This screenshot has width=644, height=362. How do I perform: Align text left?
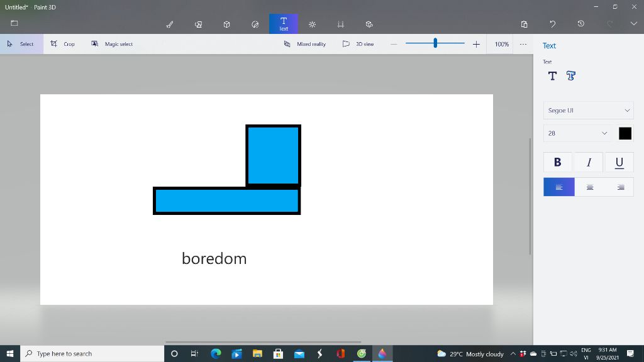pyautogui.click(x=559, y=187)
